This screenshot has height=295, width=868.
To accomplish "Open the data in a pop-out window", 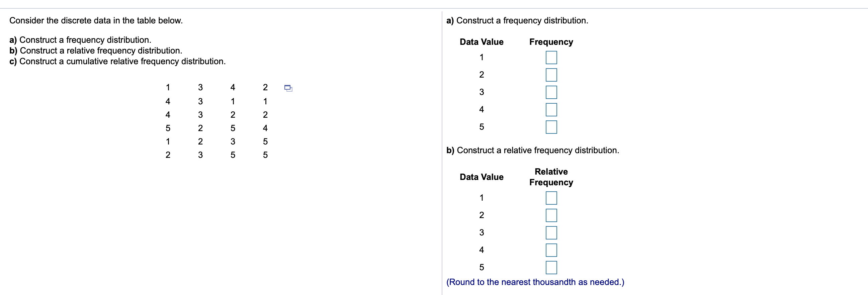I will tap(288, 88).
